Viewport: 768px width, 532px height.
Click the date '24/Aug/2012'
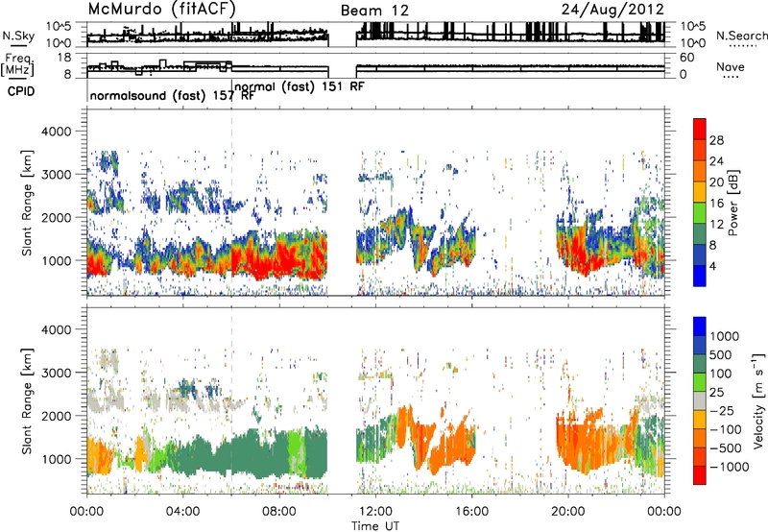click(612, 9)
